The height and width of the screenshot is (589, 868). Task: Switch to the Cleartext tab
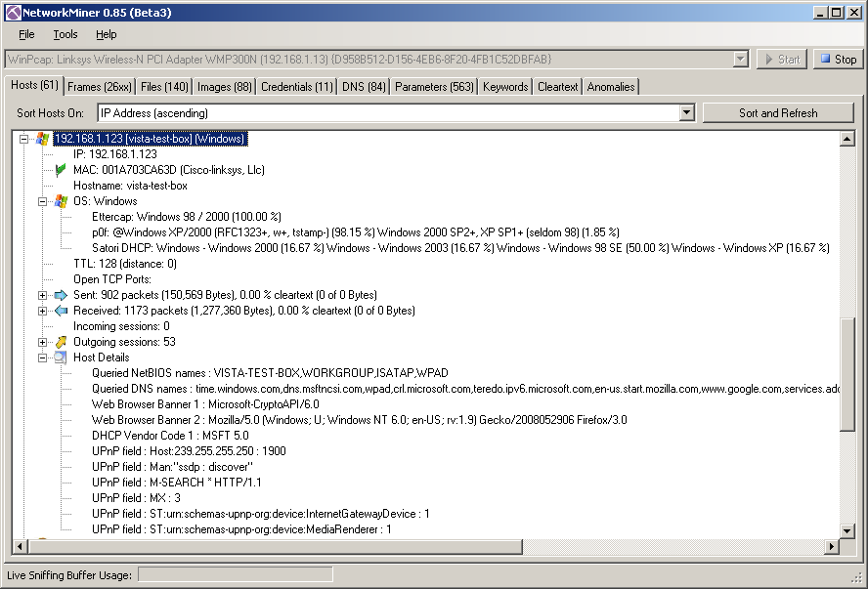tap(557, 87)
